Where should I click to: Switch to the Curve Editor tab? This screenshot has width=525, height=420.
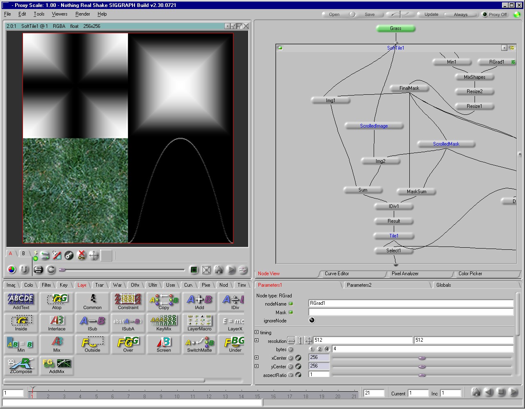coord(337,274)
